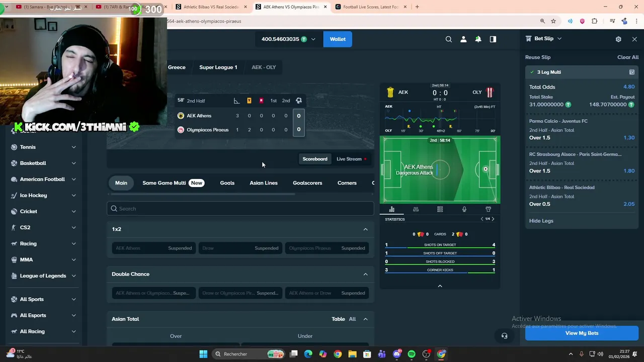
Task: Click the Chrome zoom magnifier icon
Action: point(542,21)
